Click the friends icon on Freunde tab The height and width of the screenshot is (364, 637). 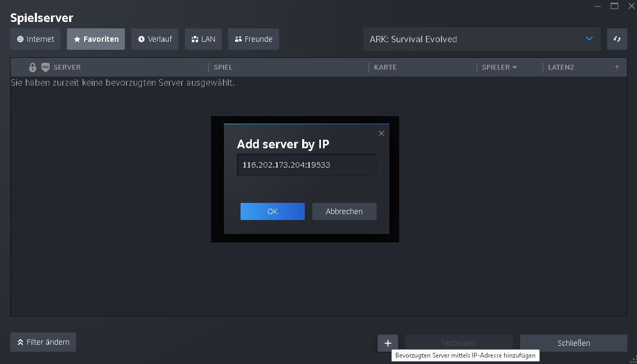[x=238, y=39]
